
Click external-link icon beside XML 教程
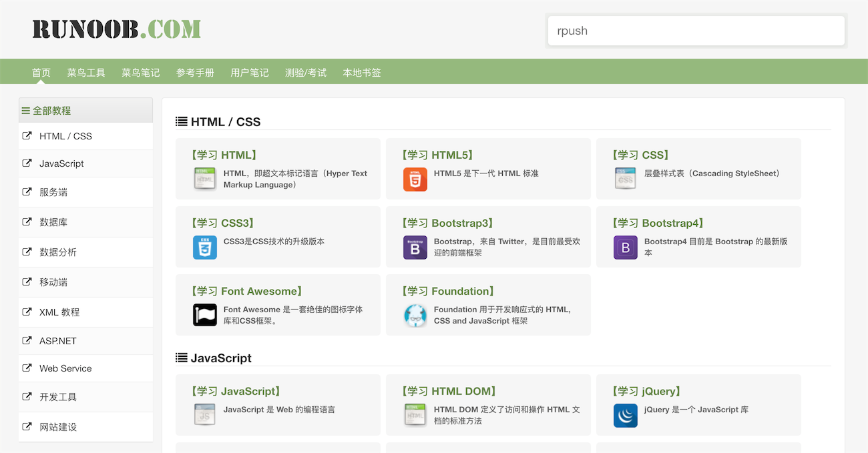point(27,312)
